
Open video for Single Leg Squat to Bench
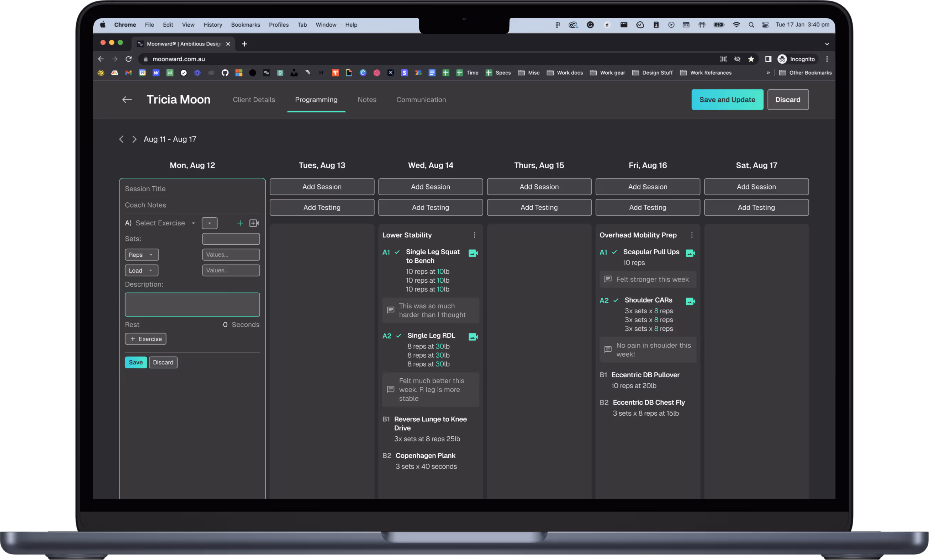pyautogui.click(x=473, y=253)
